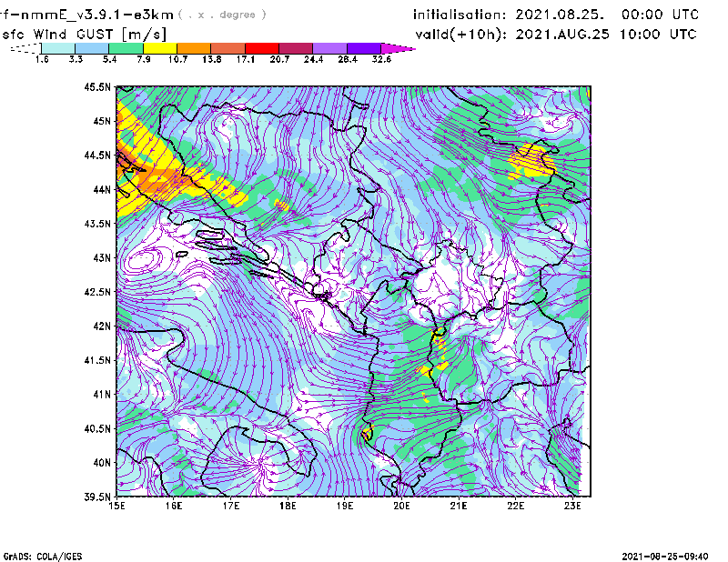Viewport: 728px width, 562px height.
Task: Click the '42N' latitude label
Action: tap(102, 326)
